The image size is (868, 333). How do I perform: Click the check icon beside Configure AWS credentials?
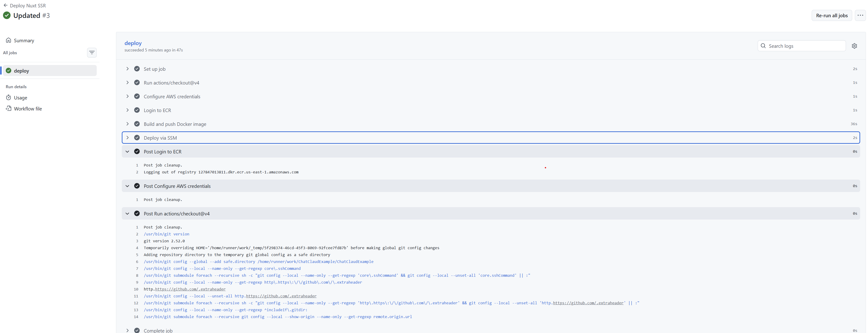pos(137,96)
